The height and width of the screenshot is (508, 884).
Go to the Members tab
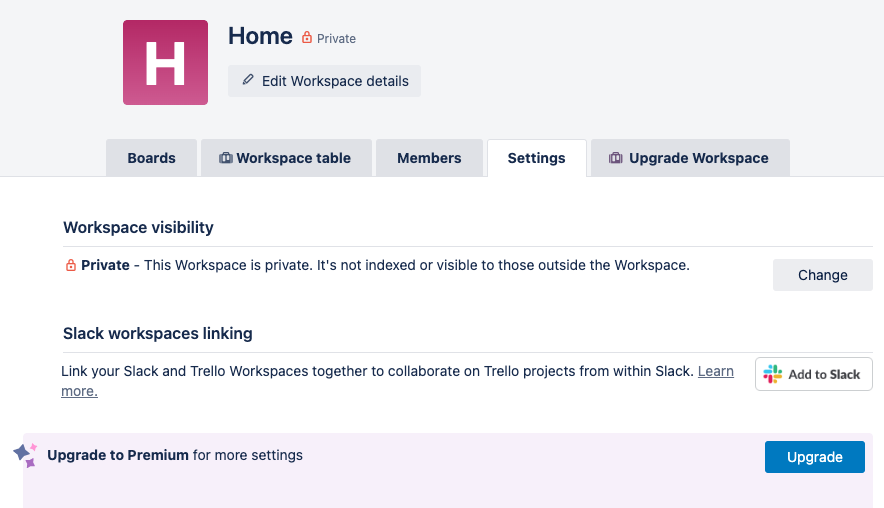click(429, 158)
